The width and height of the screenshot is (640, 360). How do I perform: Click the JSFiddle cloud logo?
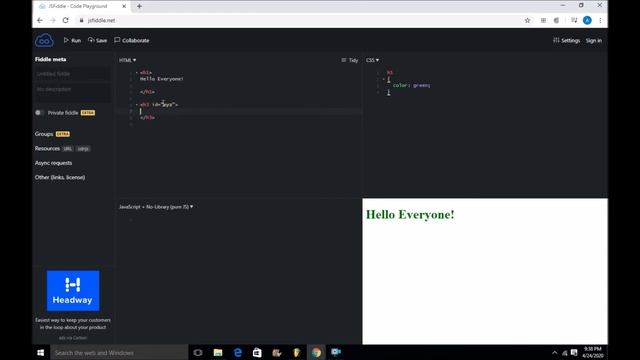click(x=44, y=40)
